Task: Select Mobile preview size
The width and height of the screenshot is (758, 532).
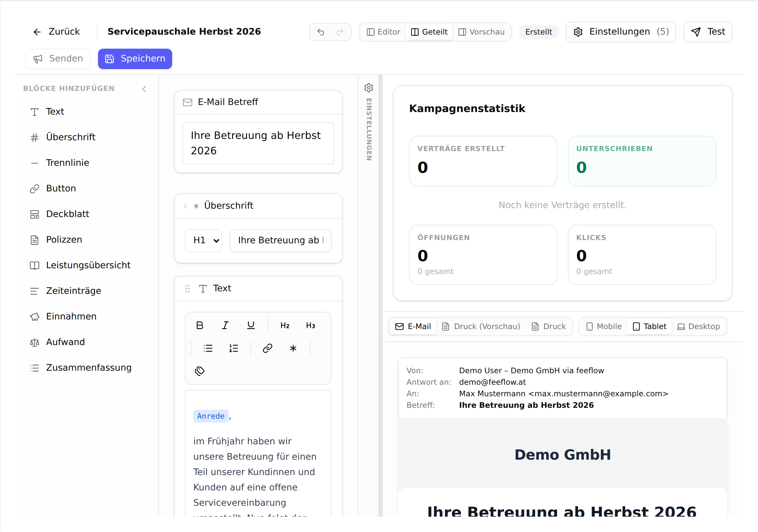Action: point(604,326)
